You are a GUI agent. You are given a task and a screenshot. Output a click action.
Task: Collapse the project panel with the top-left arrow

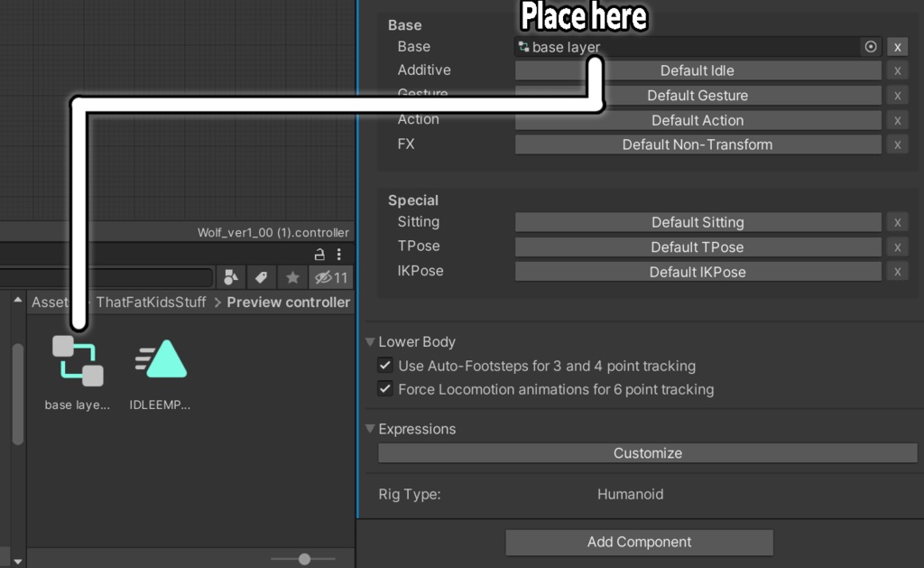point(17,302)
